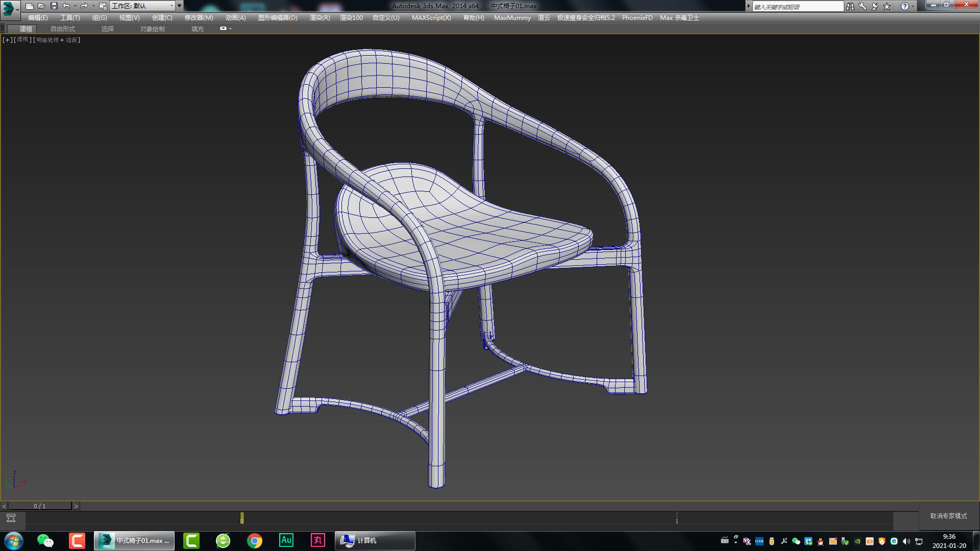Restore the 计算机 window from the taskbar
Screen dimensions: 980x551
point(374,540)
